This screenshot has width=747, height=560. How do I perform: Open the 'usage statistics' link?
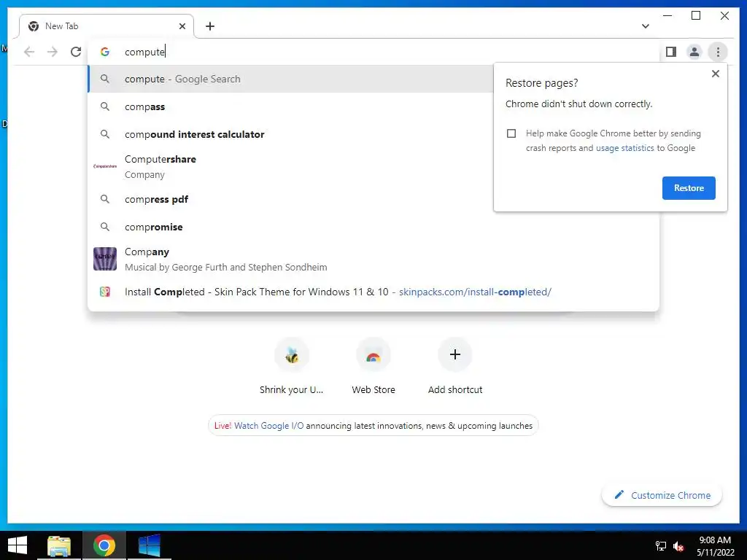pos(624,148)
